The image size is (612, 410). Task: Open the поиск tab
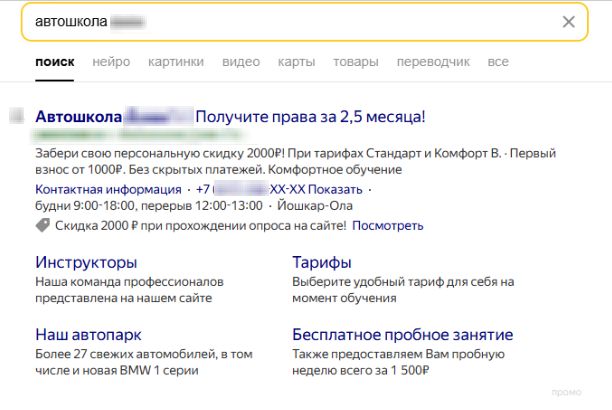55,62
